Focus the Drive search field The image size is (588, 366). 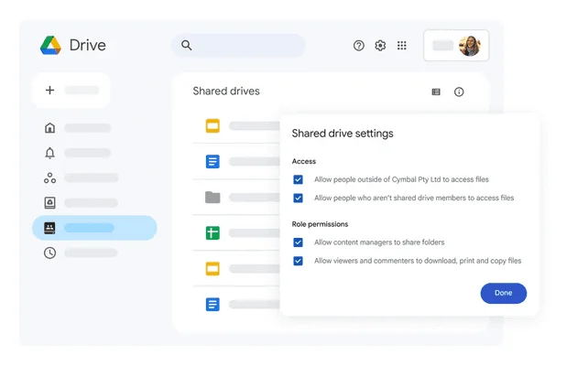click(238, 46)
